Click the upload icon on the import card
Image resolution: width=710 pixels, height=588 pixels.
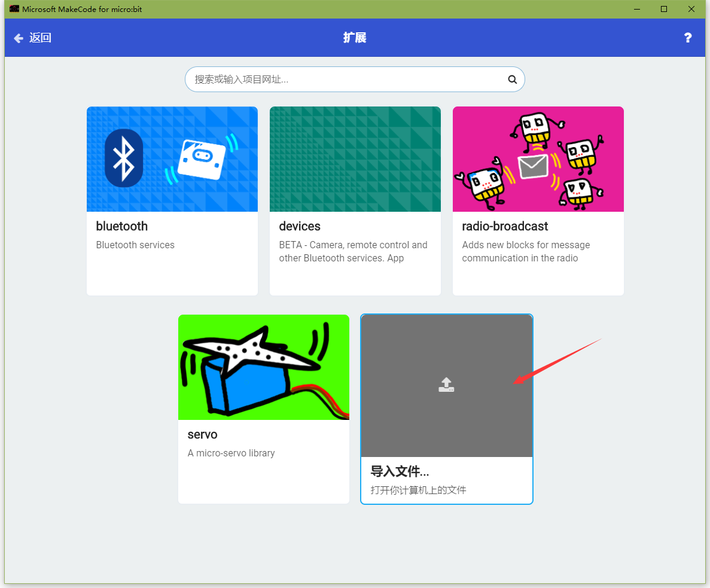[x=446, y=385]
